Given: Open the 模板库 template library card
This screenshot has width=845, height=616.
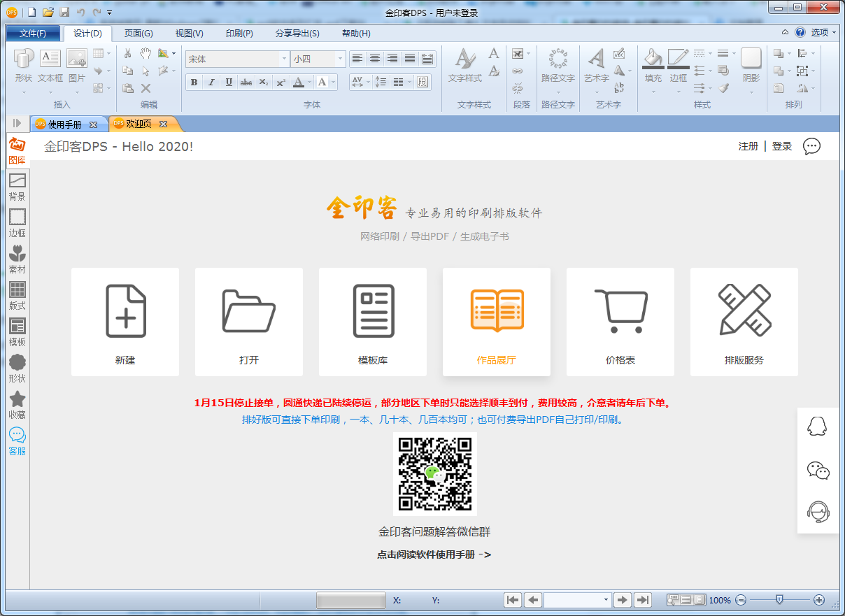Looking at the screenshot, I should click(373, 322).
